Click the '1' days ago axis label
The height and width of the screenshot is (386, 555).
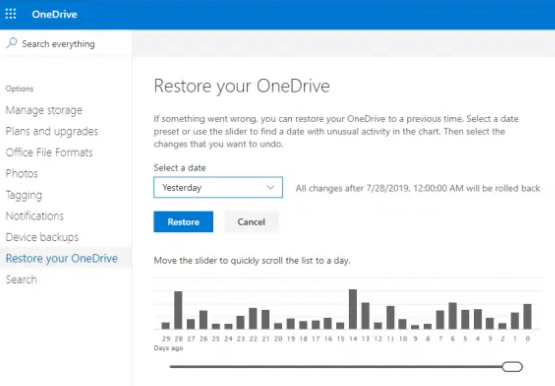(x=515, y=339)
